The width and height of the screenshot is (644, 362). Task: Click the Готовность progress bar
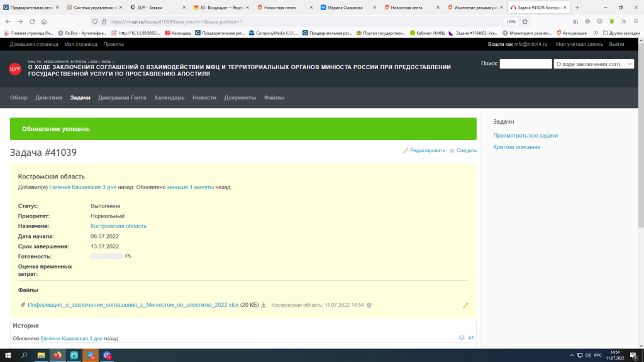click(107, 256)
